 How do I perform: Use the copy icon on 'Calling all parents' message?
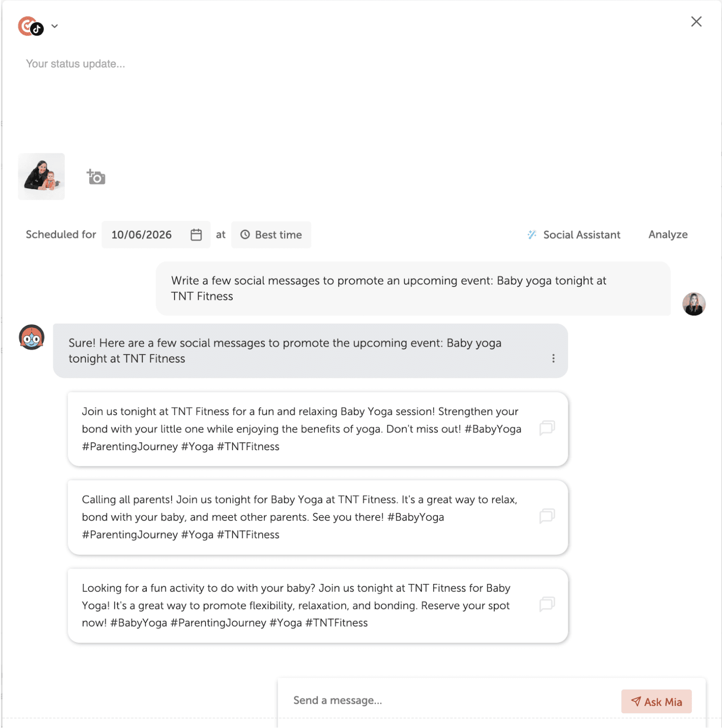[x=547, y=516]
